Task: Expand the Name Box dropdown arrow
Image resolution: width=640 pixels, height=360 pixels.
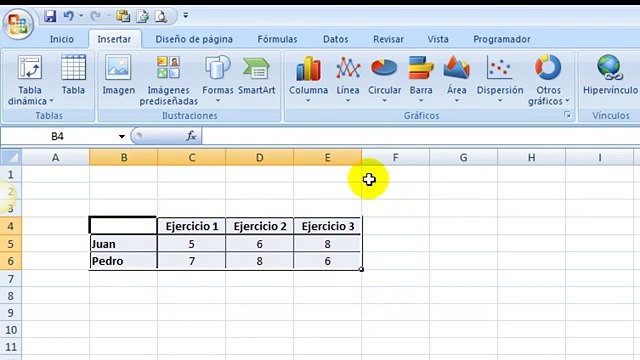Action: point(122,136)
